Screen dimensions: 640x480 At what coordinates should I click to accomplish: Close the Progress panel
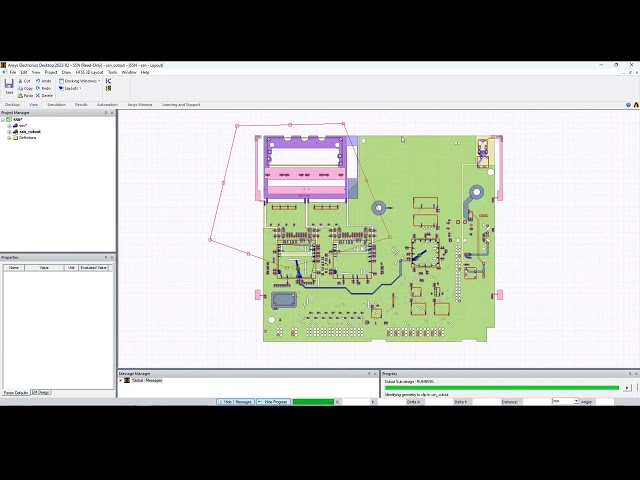click(636, 374)
